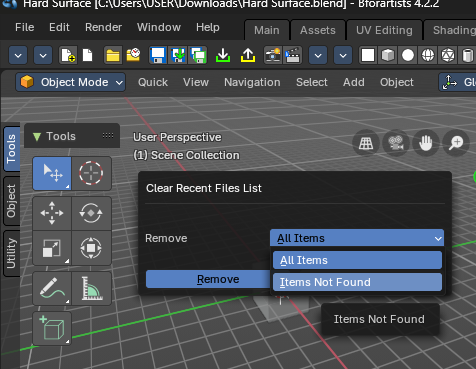Click the zoom magnifier viewport gizmo
476x369 pixels.
click(x=456, y=143)
